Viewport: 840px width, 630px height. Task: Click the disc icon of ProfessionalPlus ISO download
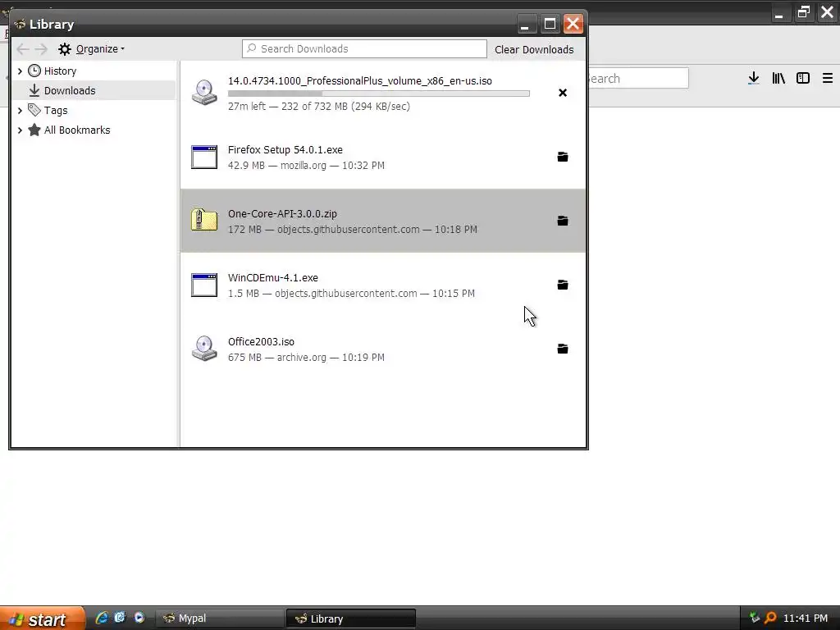204,93
